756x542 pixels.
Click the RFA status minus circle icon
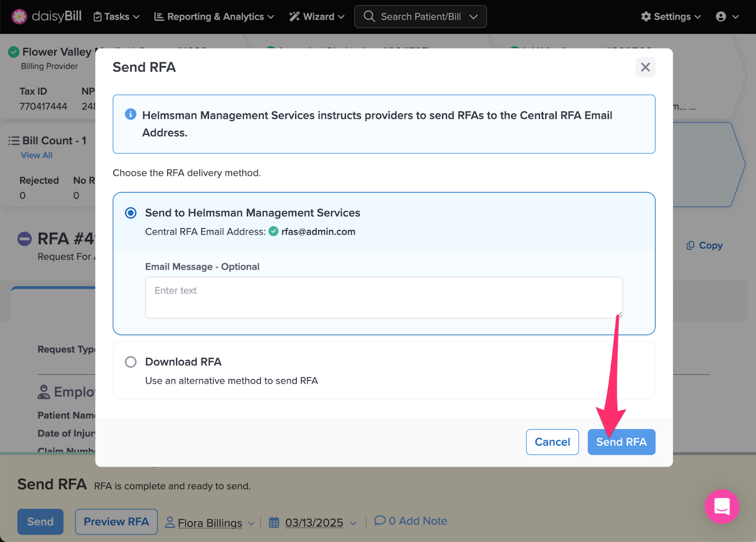click(25, 239)
